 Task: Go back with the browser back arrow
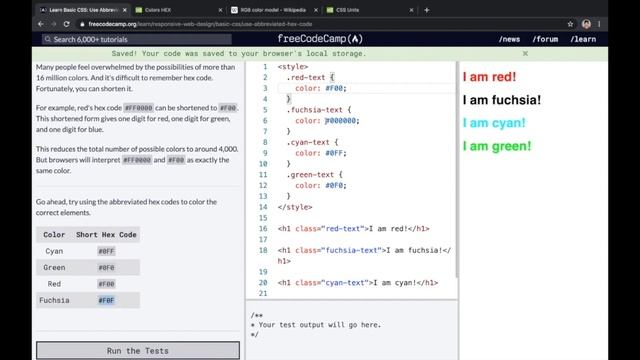pyautogui.click(x=41, y=24)
